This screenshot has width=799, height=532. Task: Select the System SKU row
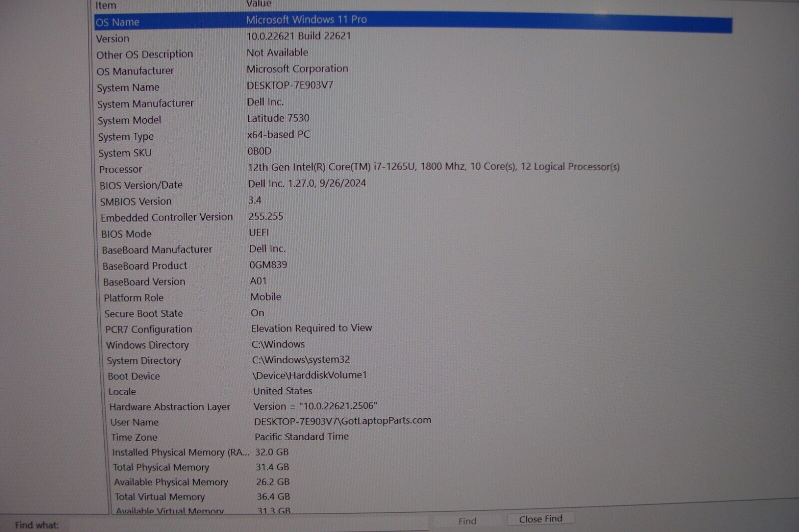coord(125,153)
